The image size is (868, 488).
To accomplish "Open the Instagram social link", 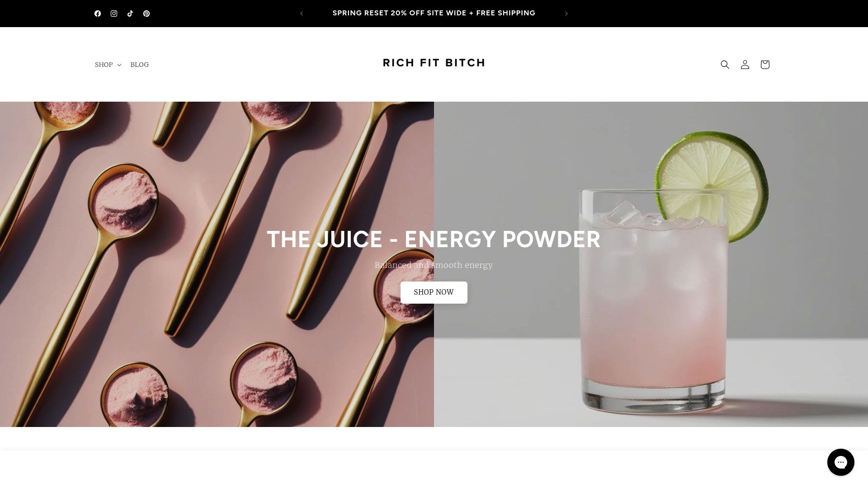I will tap(114, 14).
